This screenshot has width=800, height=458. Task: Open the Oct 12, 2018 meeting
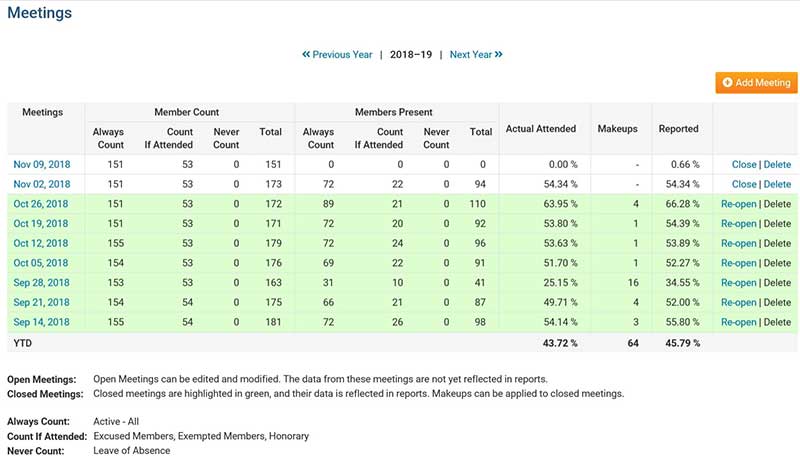coord(41,244)
